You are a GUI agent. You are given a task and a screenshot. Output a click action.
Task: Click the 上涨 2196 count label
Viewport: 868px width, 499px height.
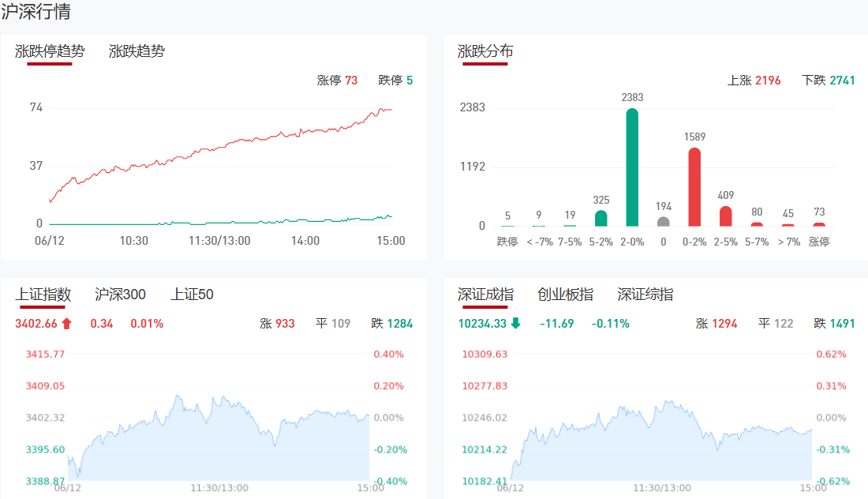pos(754,81)
